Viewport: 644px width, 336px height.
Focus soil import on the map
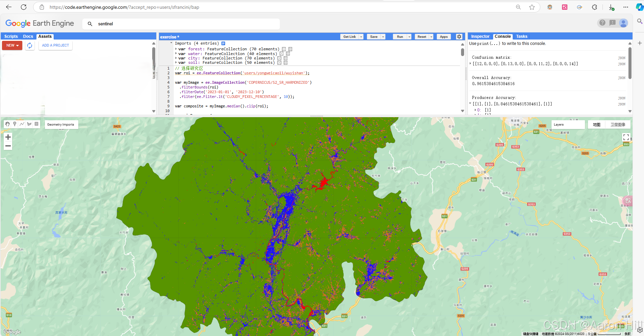point(286,63)
